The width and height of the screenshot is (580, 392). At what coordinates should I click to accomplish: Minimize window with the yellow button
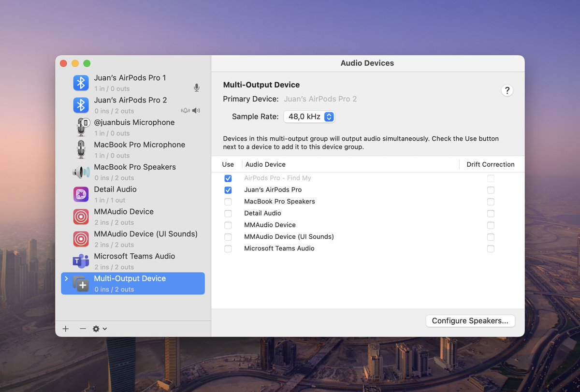[x=75, y=63]
